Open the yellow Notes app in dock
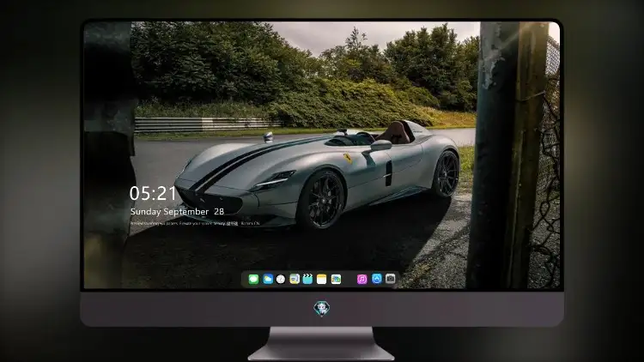Viewport: 644px width, 362px height. point(322,279)
